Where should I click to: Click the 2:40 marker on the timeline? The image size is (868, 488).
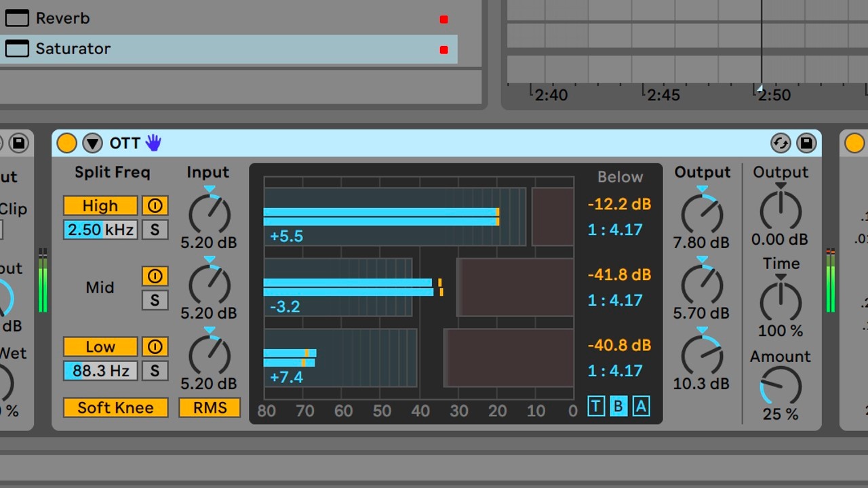pos(551,95)
